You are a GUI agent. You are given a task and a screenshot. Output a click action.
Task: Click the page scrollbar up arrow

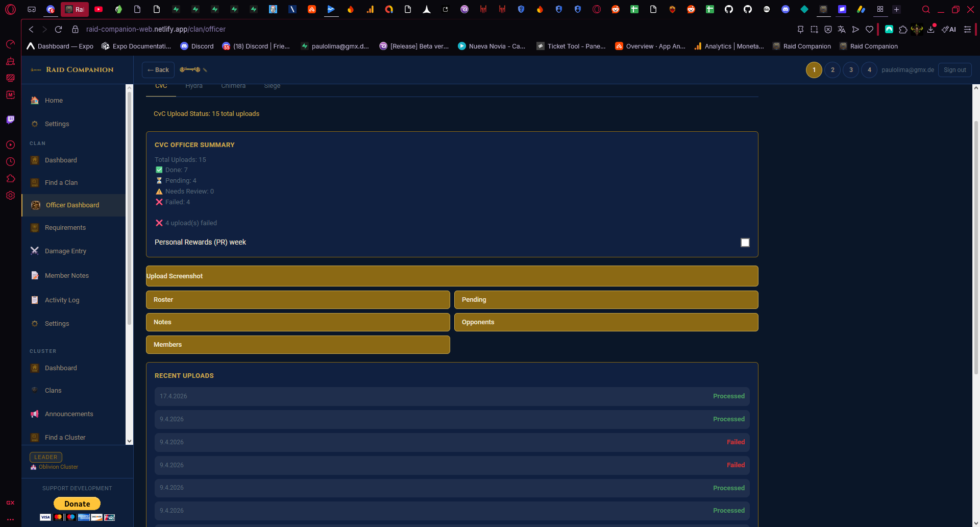(x=976, y=88)
